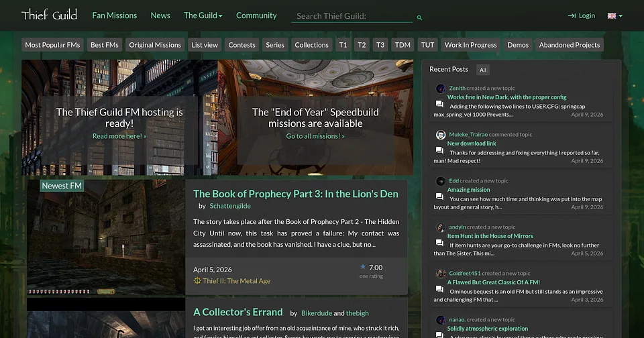
Task: Click the Coldfeet451 username link
Action: pyautogui.click(x=464, y=274)
